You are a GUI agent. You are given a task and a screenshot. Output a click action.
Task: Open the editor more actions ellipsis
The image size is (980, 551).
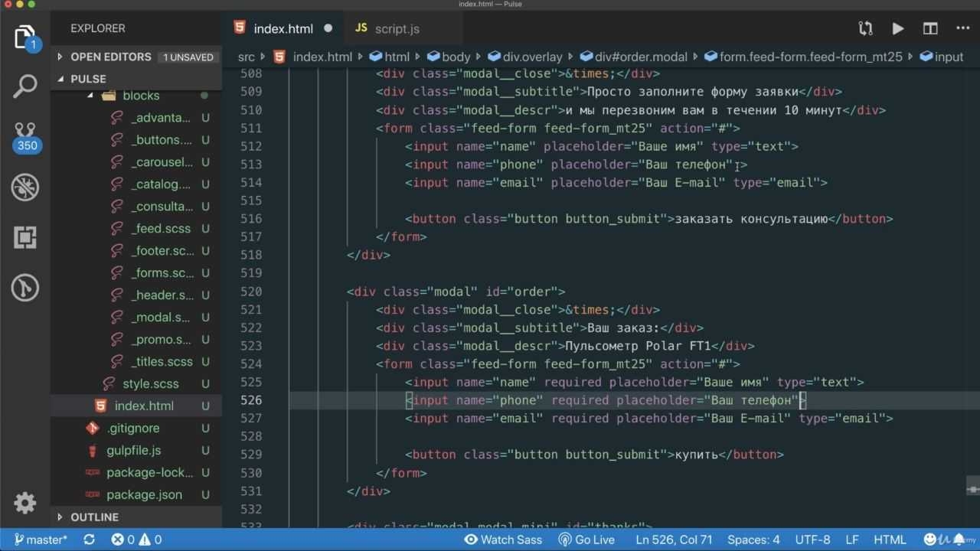pos(963,29)
